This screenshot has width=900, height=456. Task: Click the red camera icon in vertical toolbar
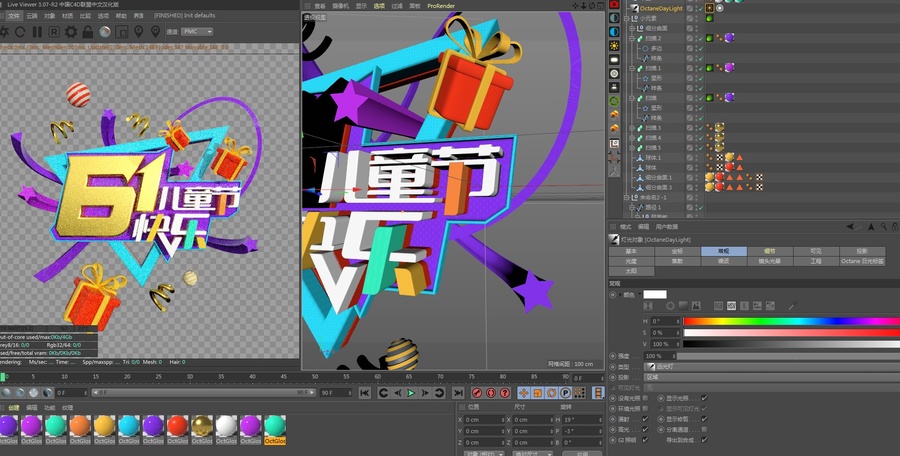point(614,4)
